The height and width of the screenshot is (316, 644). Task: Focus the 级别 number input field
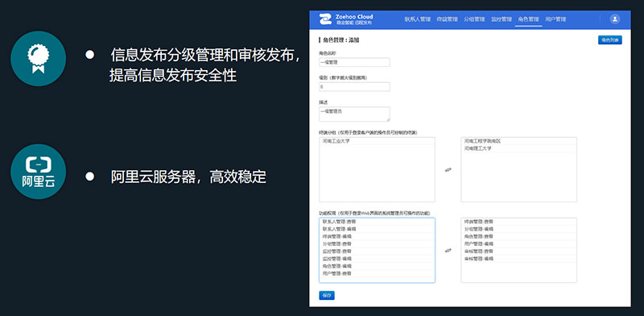click(x=354, y=87)
